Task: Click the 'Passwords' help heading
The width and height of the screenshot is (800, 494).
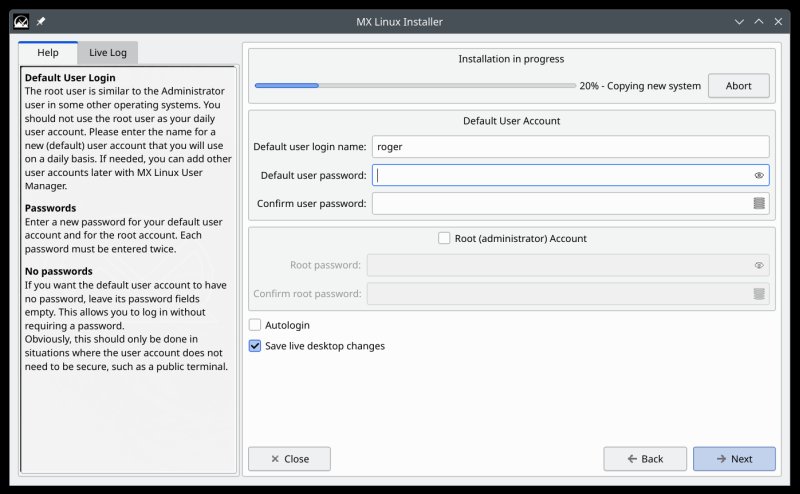Action: (50, 208)
